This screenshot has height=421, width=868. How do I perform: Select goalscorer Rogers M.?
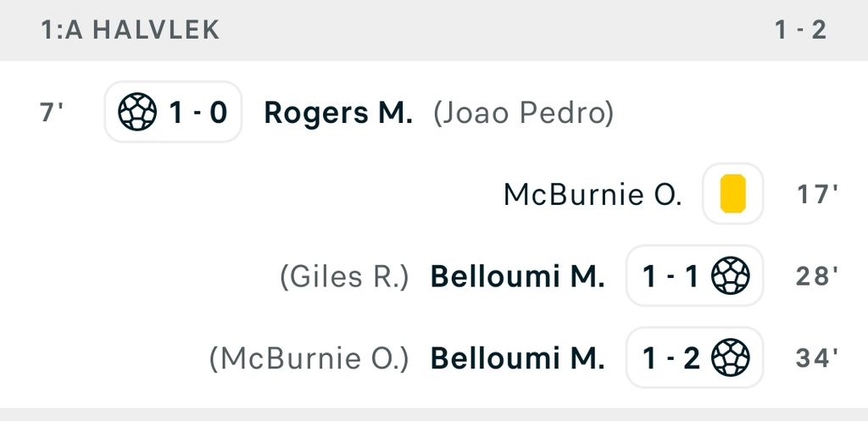[338, 113]
